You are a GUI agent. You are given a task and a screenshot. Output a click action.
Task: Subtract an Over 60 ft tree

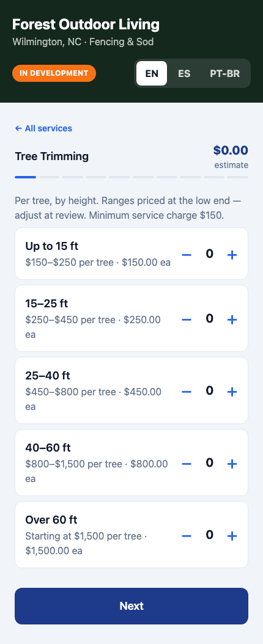click(187, 536)
